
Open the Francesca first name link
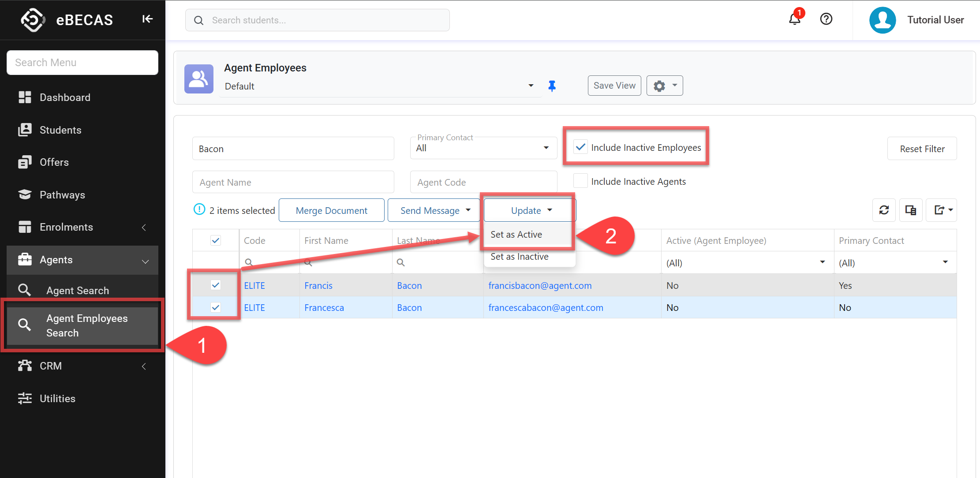point(324,307)
